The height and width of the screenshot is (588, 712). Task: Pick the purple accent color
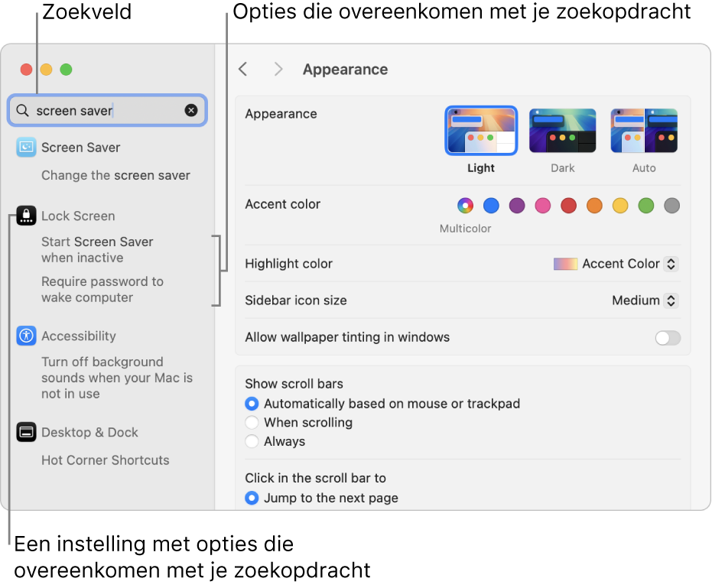point(517,205)
